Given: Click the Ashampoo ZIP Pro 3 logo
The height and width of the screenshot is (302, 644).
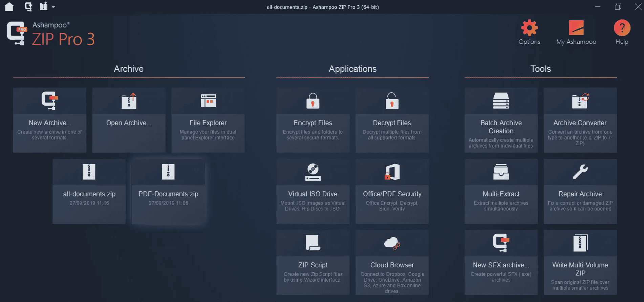Looking at the screenshot, I should point(51,34).
